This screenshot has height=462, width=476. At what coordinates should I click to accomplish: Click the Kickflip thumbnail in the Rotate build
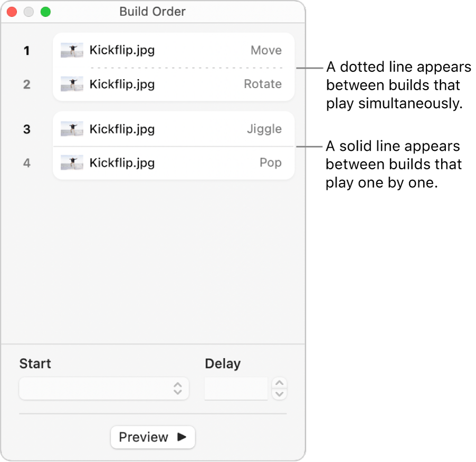[x=72, y=84]
